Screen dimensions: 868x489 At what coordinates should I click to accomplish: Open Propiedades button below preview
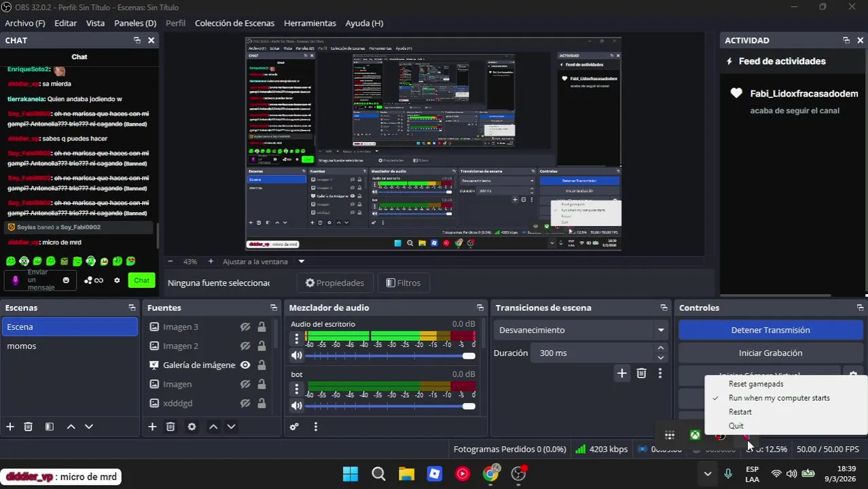click(335, 283)
